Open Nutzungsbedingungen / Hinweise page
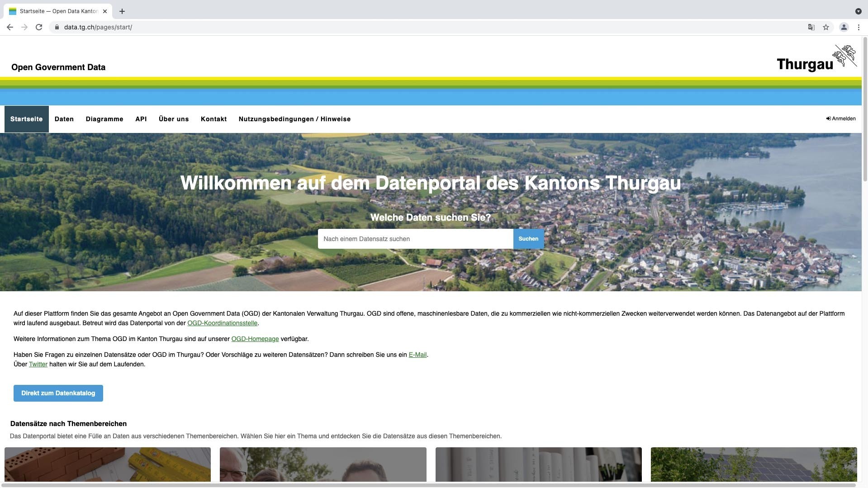 pos(294,119)
